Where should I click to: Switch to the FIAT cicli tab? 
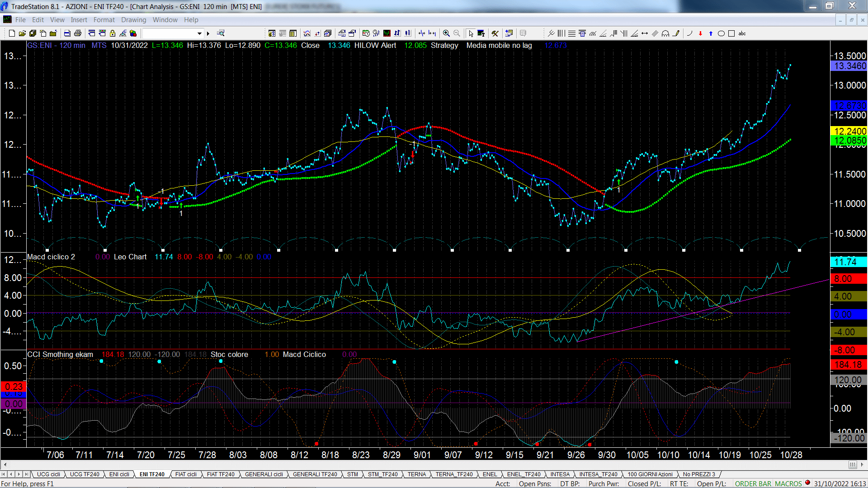186,474
